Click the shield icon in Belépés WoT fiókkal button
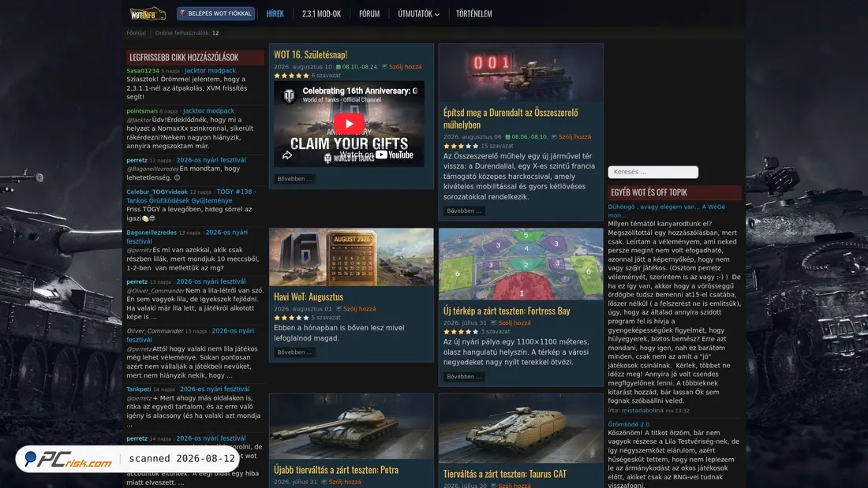The image size is (868, 488). coord(183,13)
